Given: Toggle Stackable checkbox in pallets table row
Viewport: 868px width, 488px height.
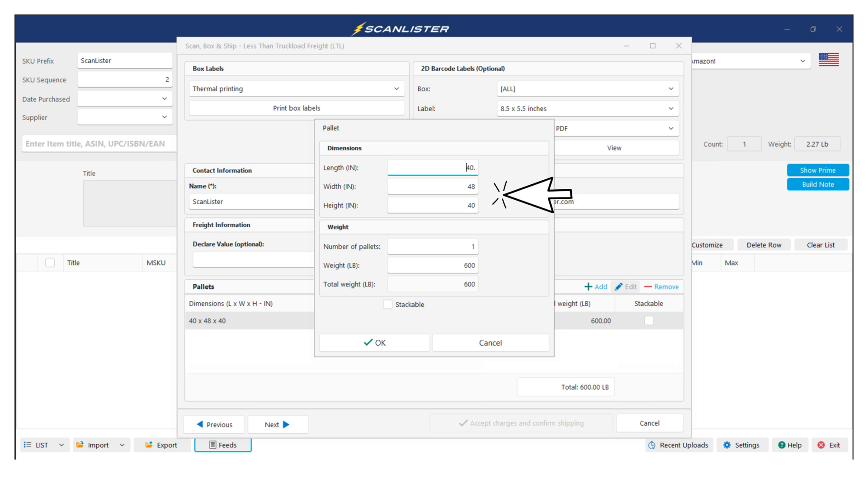Looking at the screenshot, I should [x=649, y=321].
